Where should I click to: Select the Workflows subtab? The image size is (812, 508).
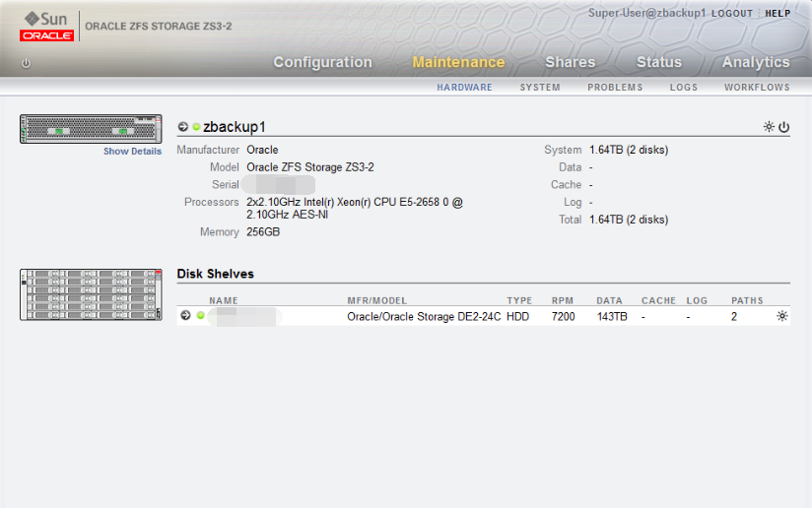(757, 88)
